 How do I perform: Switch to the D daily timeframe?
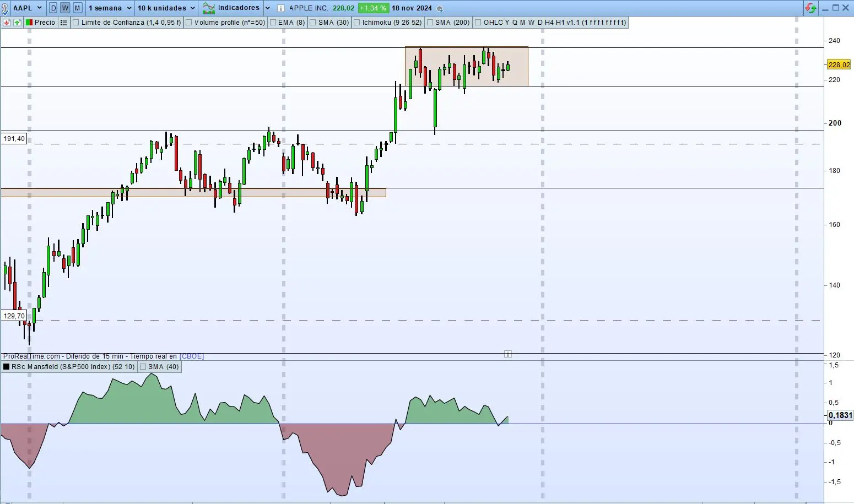click(x=53, y=8)
